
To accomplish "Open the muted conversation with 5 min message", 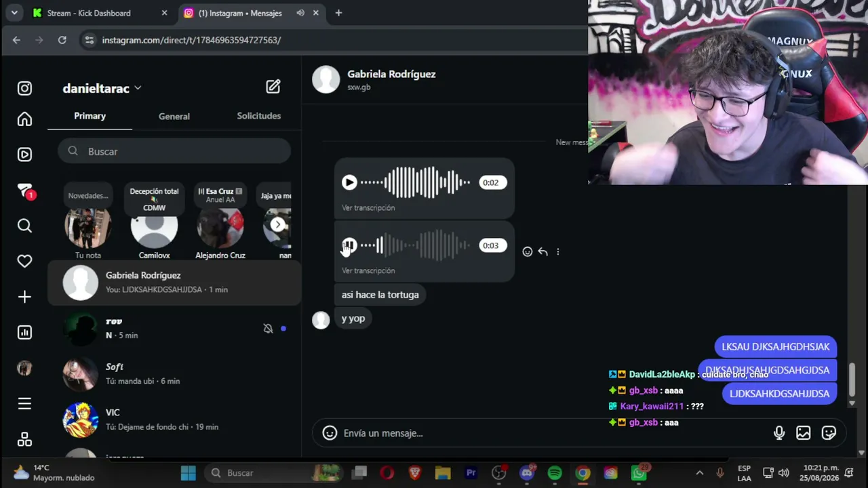I will [174, 328].
